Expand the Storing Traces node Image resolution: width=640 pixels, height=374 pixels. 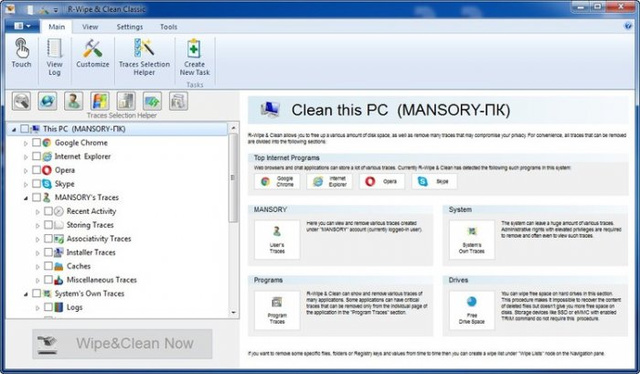[x=38, y=225]
